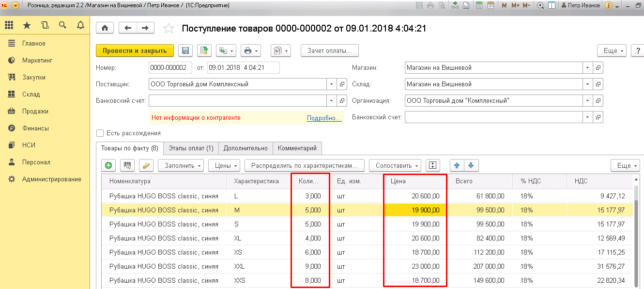
Task: Mark document as favorite with star icon
Action: point(169,29)
